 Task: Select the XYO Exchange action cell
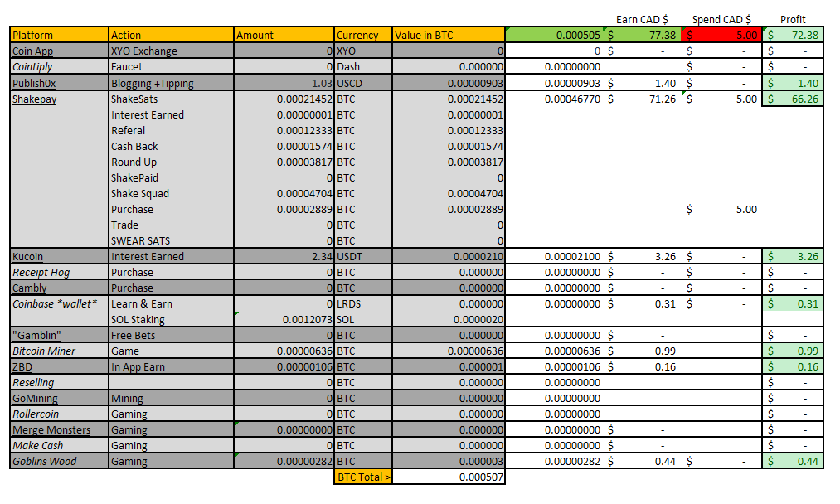(172, 51)
